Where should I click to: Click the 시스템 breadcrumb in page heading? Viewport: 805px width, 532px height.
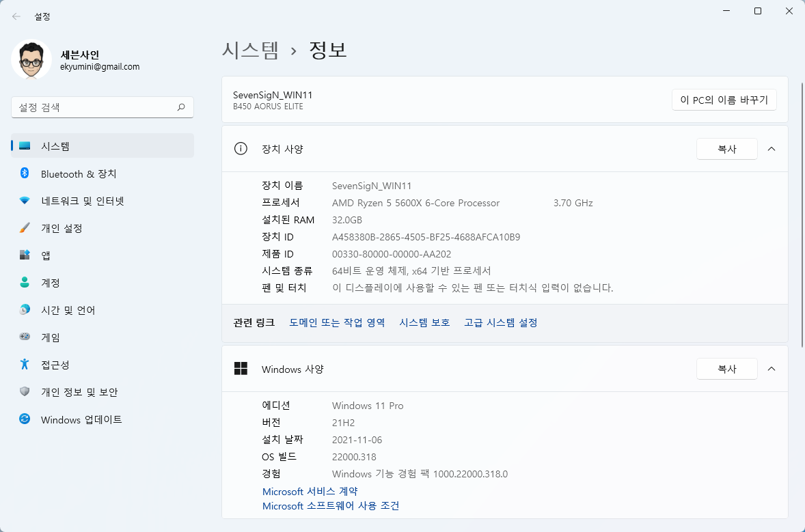[251, 51]
